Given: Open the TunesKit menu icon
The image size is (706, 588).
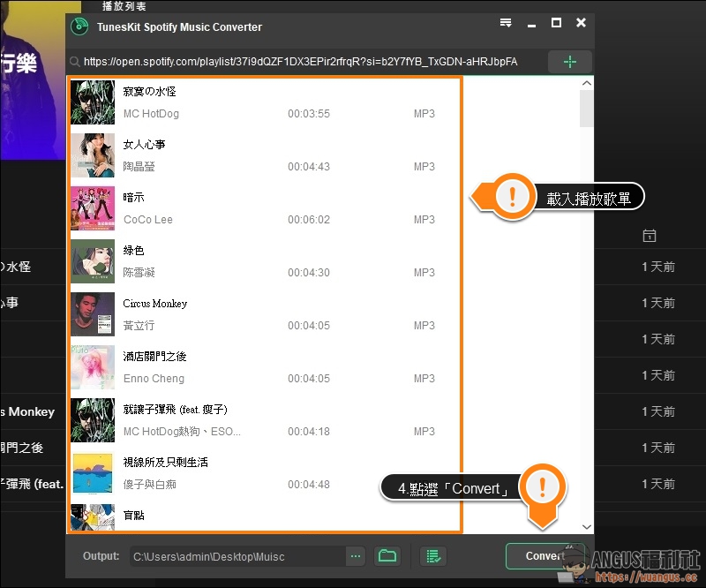Looking at the screenshot, I should coord(506,23).
